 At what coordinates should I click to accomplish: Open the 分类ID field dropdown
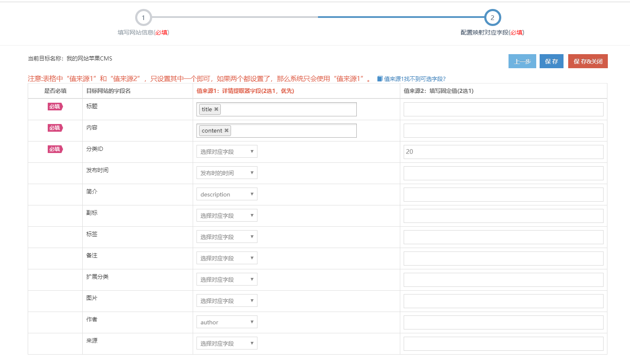(227, 152)
